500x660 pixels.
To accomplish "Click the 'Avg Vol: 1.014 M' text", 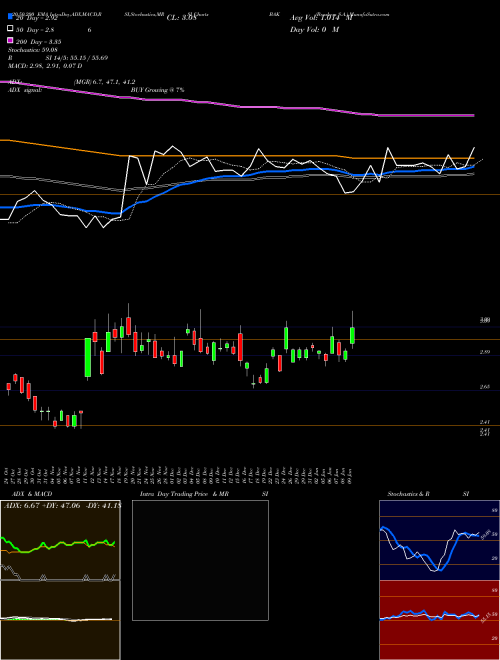I will click(x=321, y=18).
